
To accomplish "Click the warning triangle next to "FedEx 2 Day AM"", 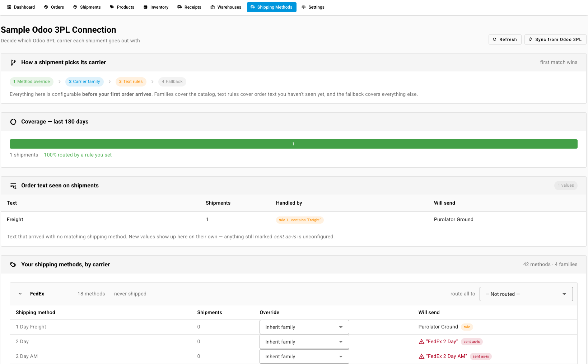I will 421,356.
